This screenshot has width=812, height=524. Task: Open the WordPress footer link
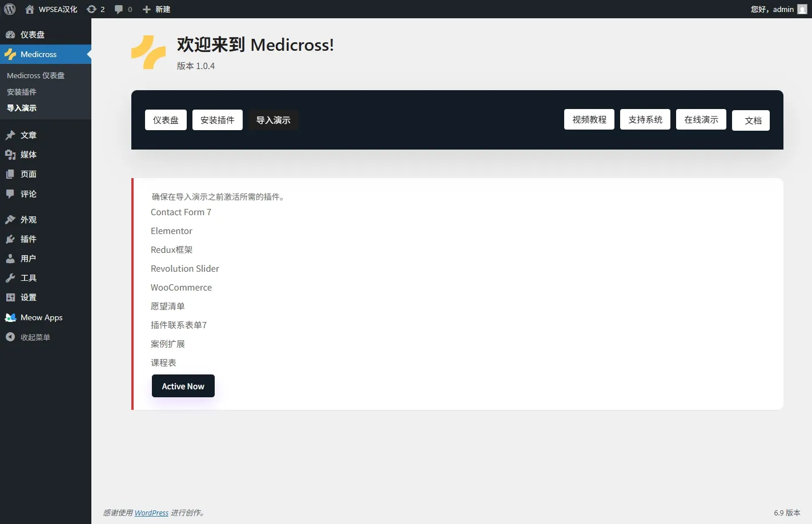tap(151, 513)
